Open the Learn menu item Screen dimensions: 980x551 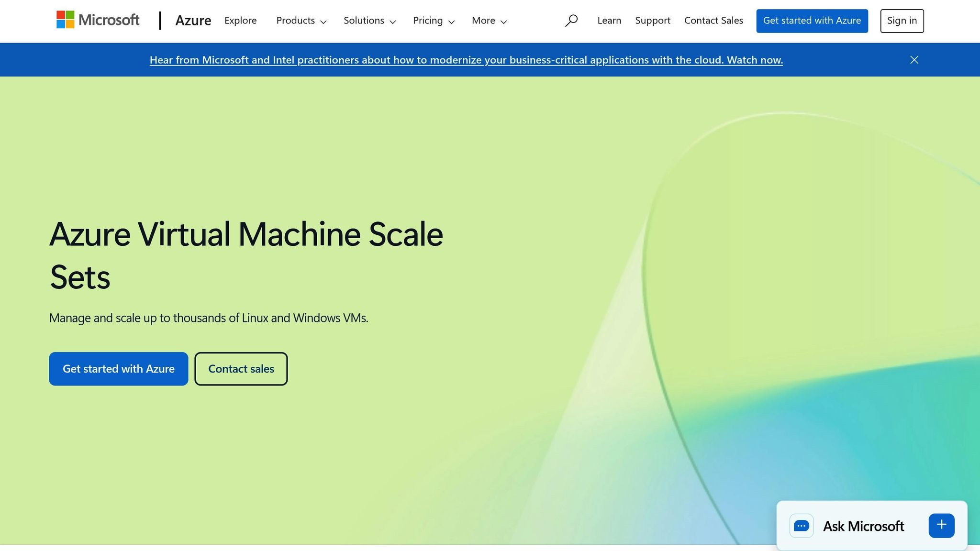click(x=609, y=21)
